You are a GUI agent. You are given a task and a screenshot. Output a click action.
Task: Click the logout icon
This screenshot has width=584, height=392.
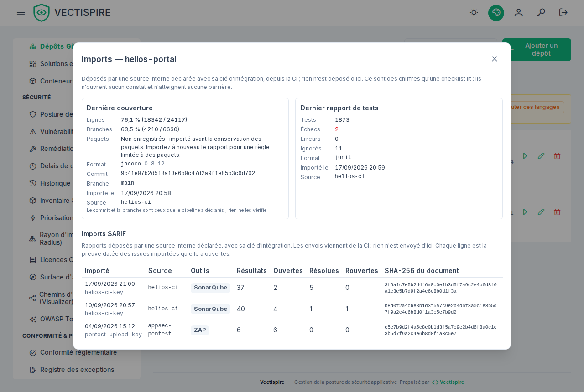pyautogui.click(x=563, y=12)
